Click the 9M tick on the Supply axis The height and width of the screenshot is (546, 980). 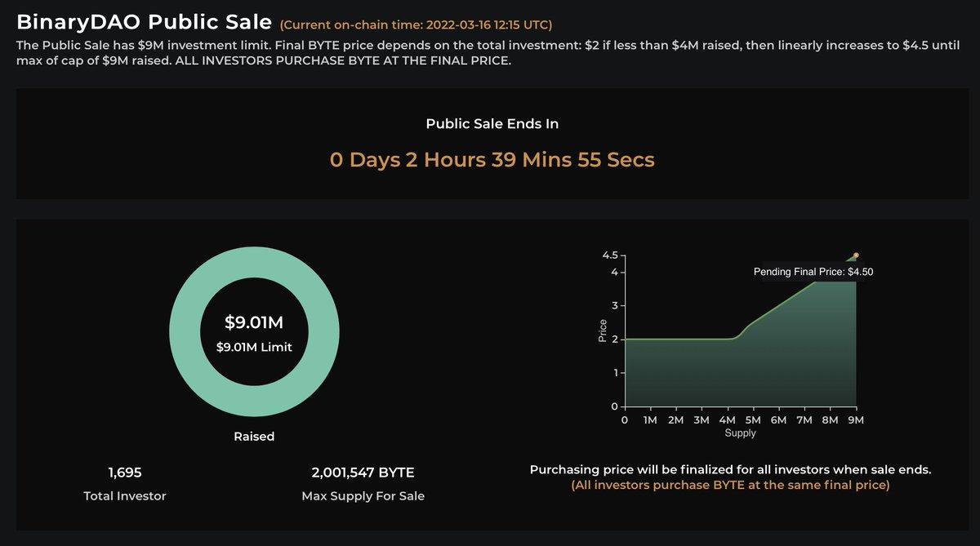click(855, 420)
